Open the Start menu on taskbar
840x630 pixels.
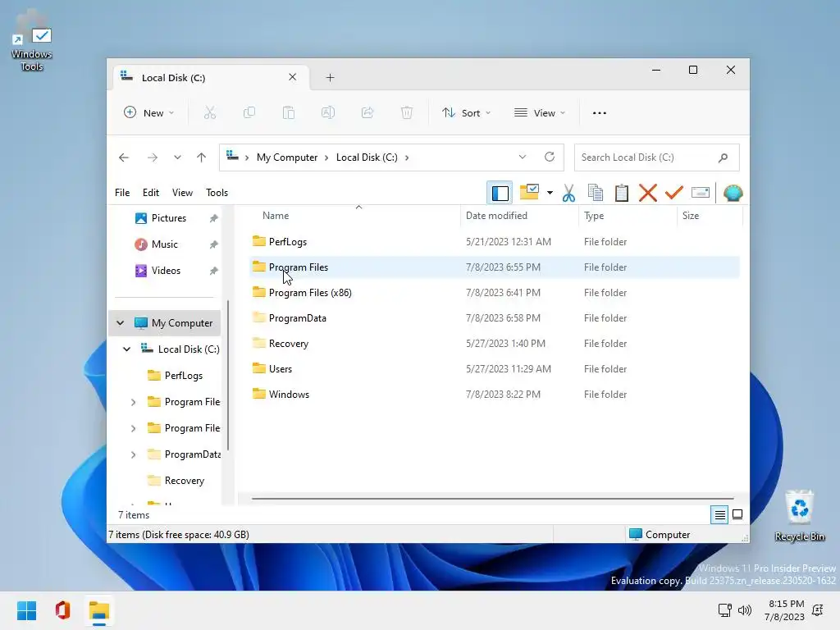[27, 610]
